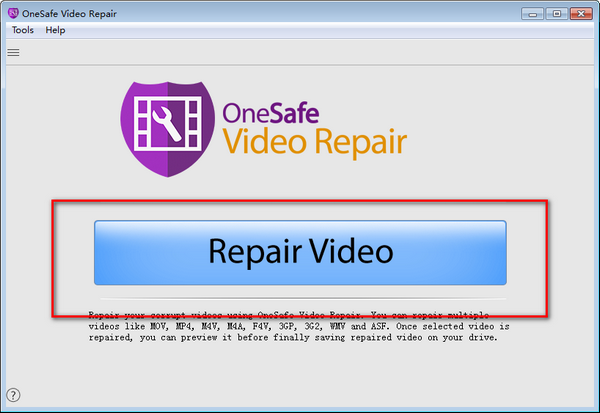Close the OneSafe Video Repair window
Screen dimensions: 600x413
(581, 14)
